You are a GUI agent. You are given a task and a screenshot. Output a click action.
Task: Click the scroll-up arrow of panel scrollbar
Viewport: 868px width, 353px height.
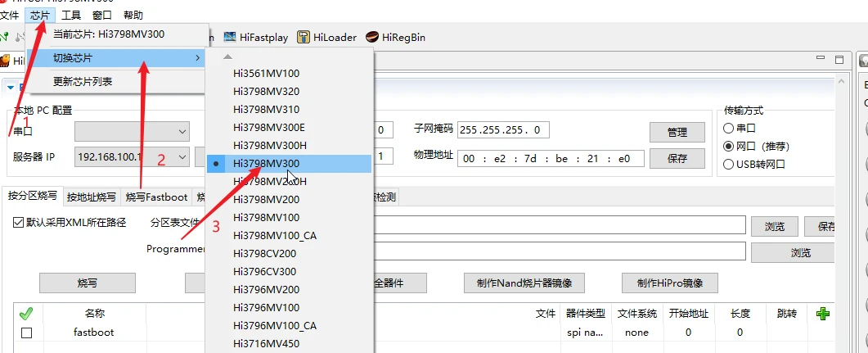(x=842, y=81)
